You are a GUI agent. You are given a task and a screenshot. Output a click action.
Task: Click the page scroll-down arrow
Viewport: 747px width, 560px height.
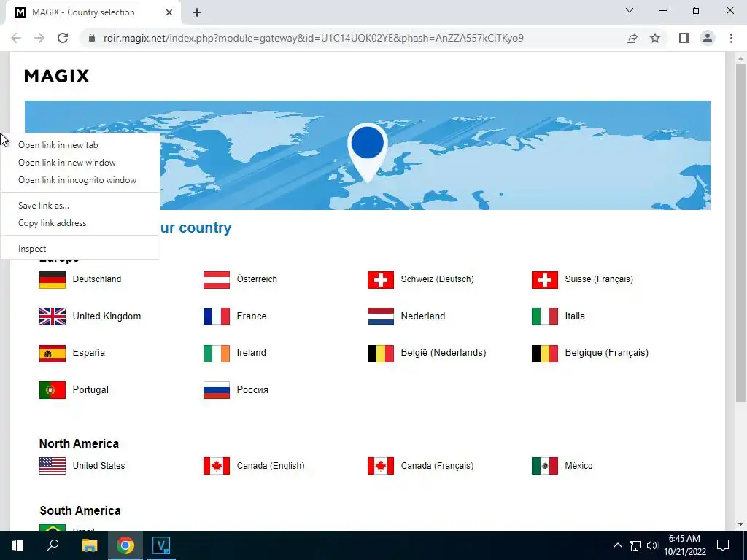point(740,524)
